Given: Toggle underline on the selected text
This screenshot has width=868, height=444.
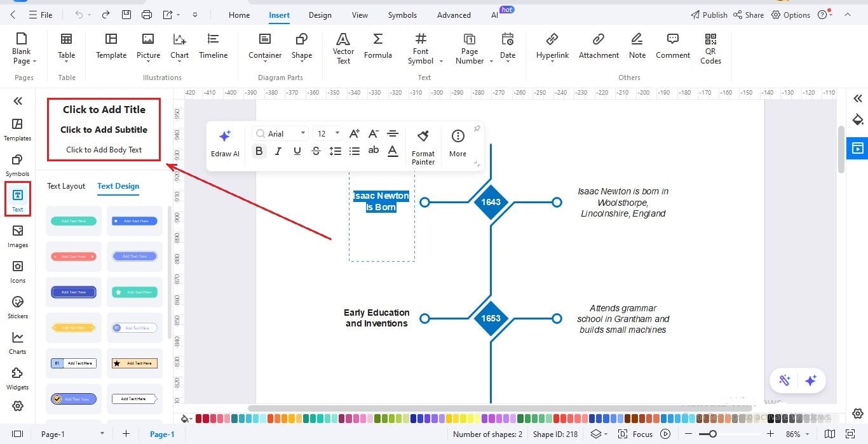Looking at the screenshot, I should [x=297, y=151].
